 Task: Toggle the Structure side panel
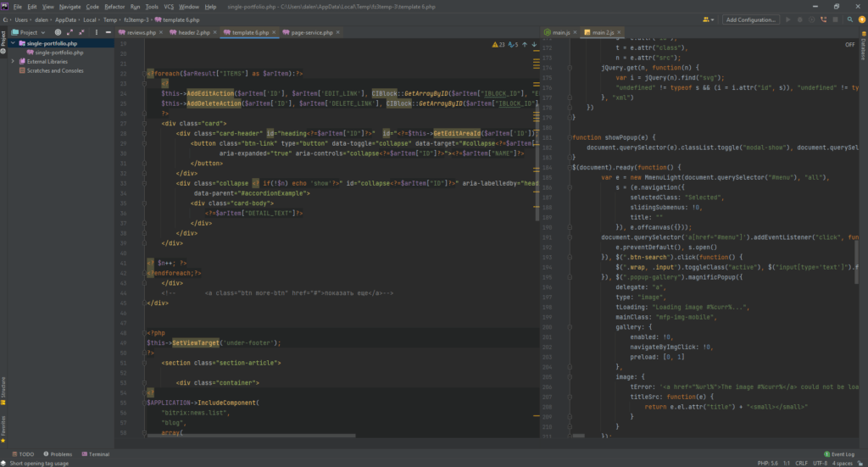pos(3,389)
